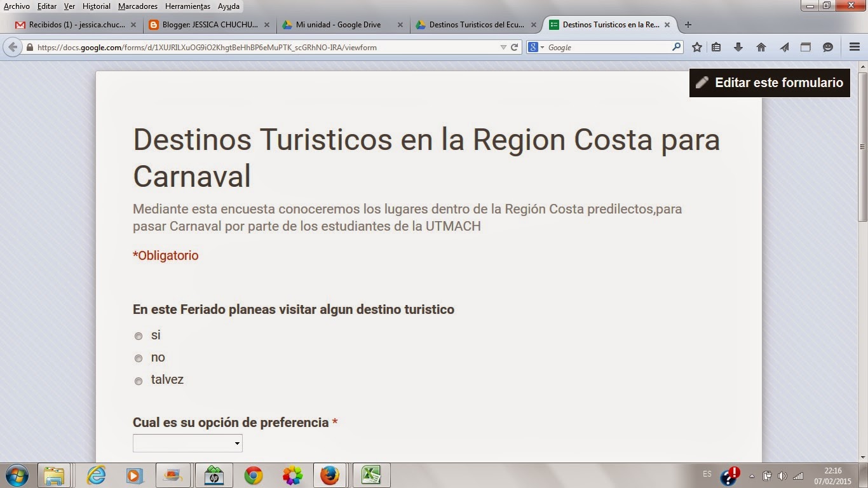Open the bookmarks list icon
Viewport: 868px width, 488px height.
pyautogui.click(x=716, y=47)
